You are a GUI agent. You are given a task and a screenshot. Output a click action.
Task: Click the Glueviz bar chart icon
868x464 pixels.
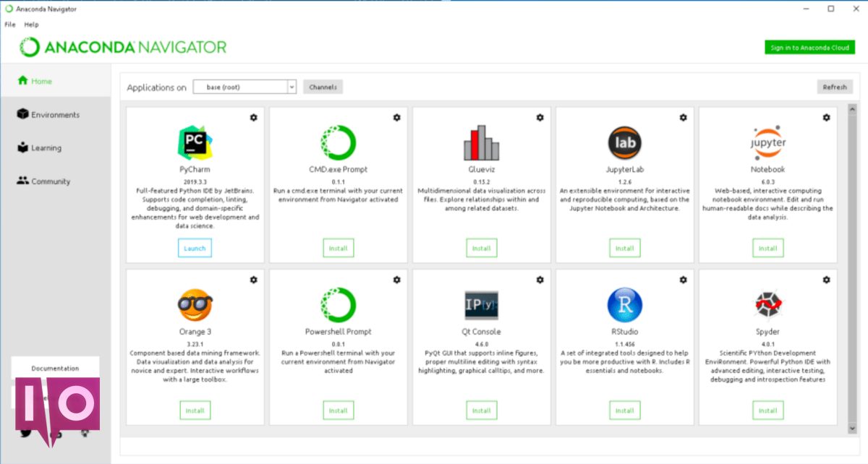click(x=481, y=142)
